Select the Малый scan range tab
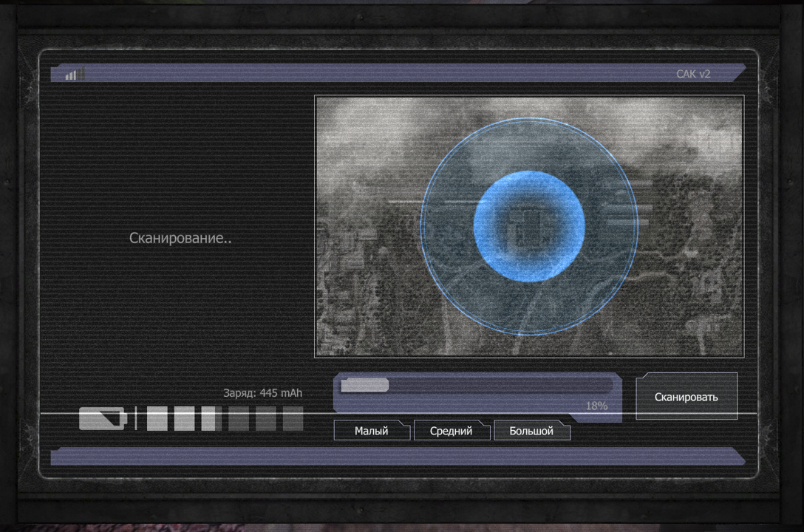Screen dimensions: 804x532 [x=372, y=431]
